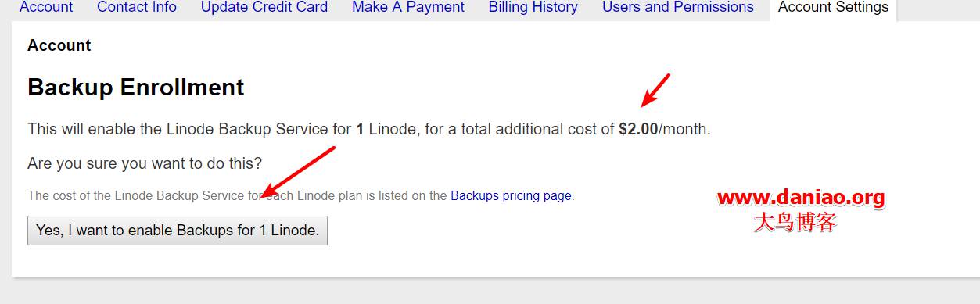The width and height of the screenshot is (980, 304).
Task: Click the red arrow pointing at the price
Action: [655, 90]
